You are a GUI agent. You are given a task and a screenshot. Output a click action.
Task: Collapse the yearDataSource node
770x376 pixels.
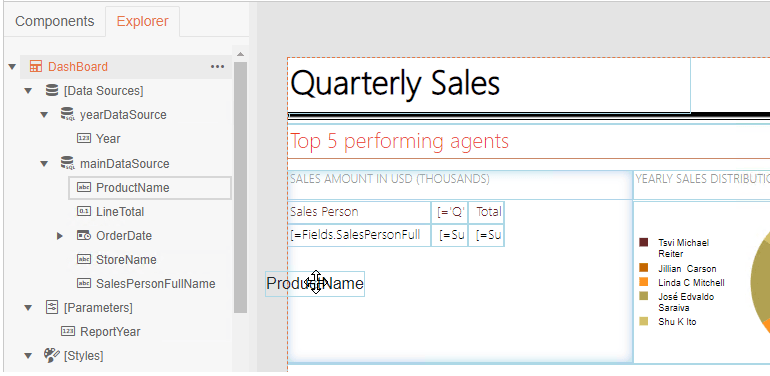44,115
